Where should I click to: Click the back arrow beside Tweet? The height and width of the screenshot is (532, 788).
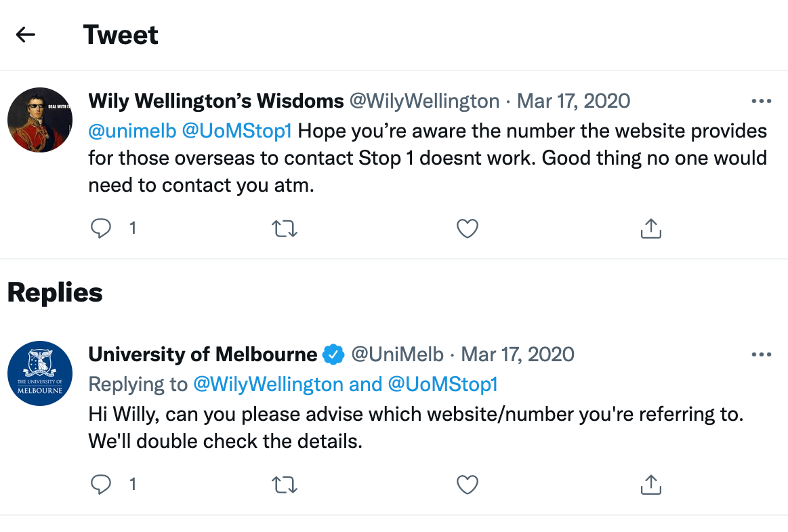click(26, 35)
